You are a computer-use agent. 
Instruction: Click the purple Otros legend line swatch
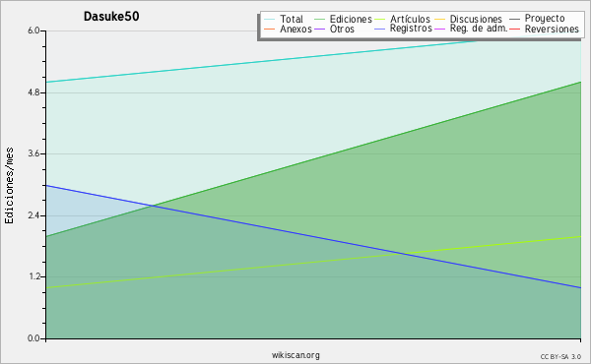[319, 30]
